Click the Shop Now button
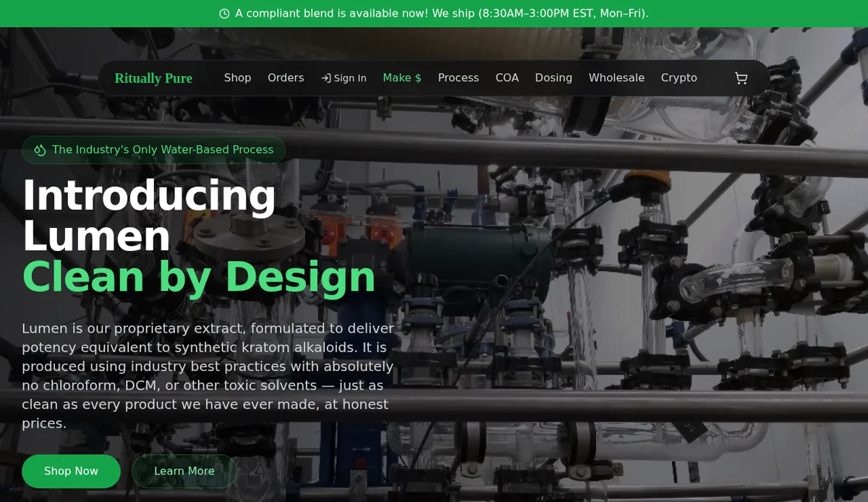The width and height of the screenshot is (868, 502). point(71,471)
